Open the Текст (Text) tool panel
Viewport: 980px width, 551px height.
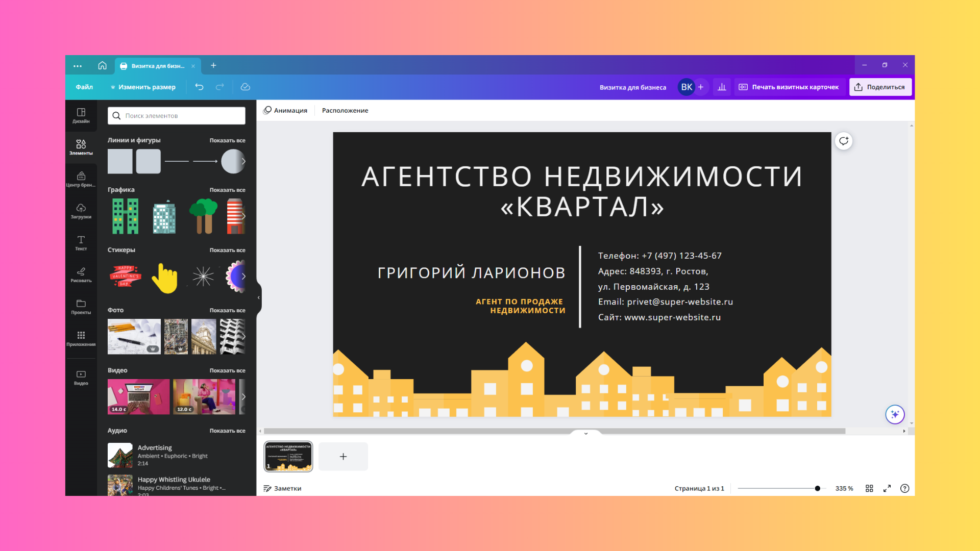(81, 243)
